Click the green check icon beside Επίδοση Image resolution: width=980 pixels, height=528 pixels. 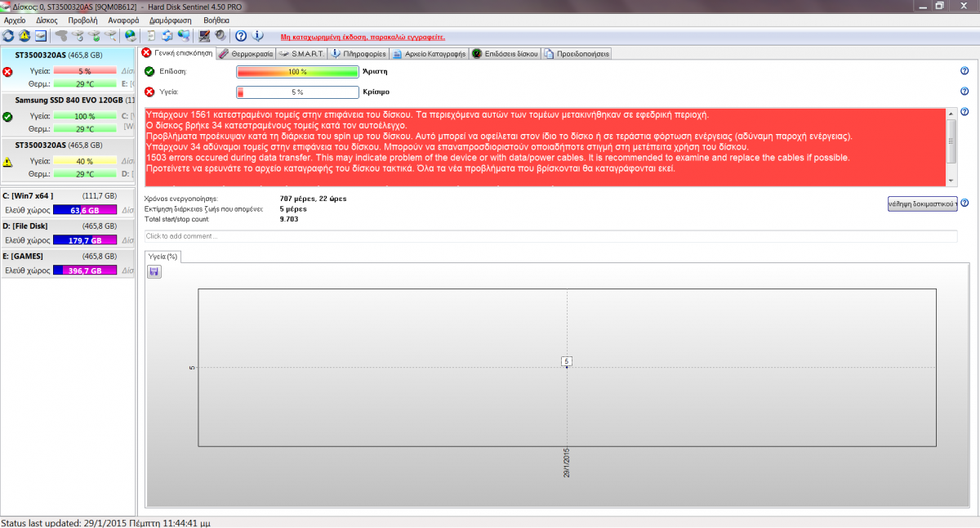coord(149,71)
